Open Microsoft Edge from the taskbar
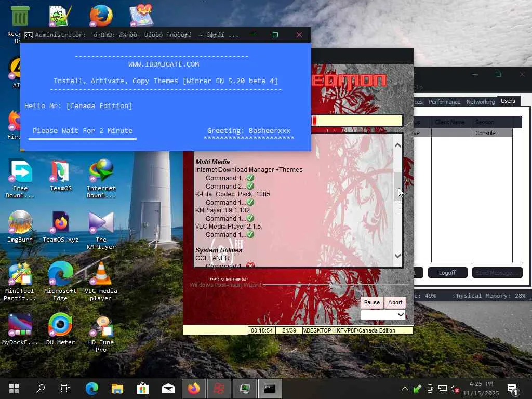 pos(91,389)
